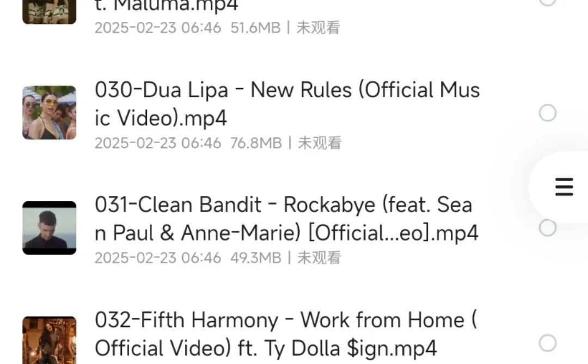
Task: Open the Clean Bandit Rockabye thumbnail
Action: 50,228
